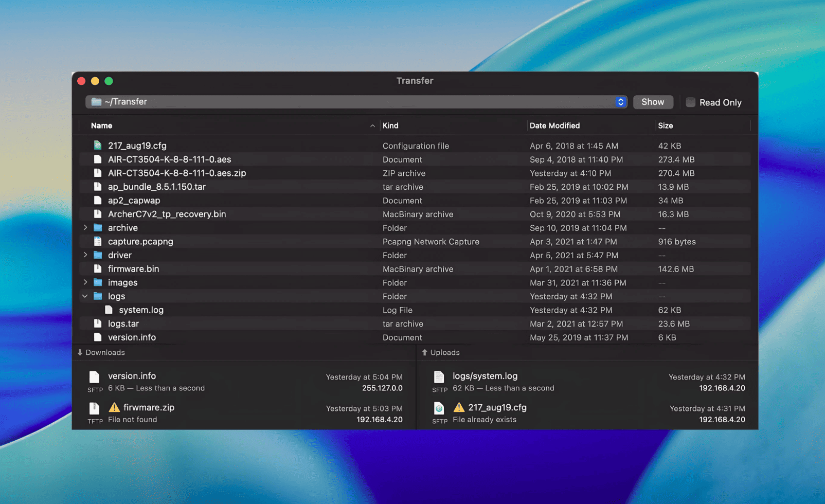Click the Name column sort arrow
The image size is (825, 504).
coord(372,125)
